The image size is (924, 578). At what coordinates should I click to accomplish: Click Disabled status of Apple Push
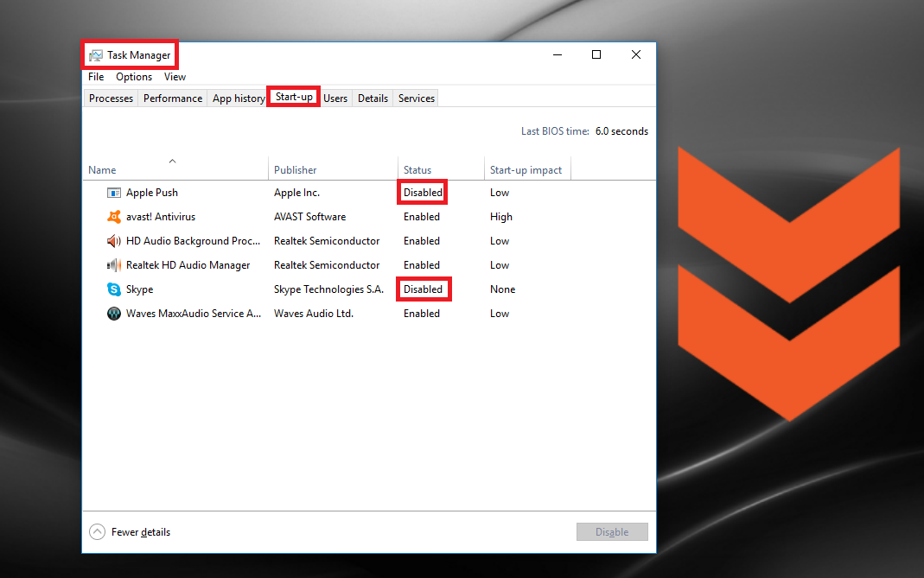point(423,193)
